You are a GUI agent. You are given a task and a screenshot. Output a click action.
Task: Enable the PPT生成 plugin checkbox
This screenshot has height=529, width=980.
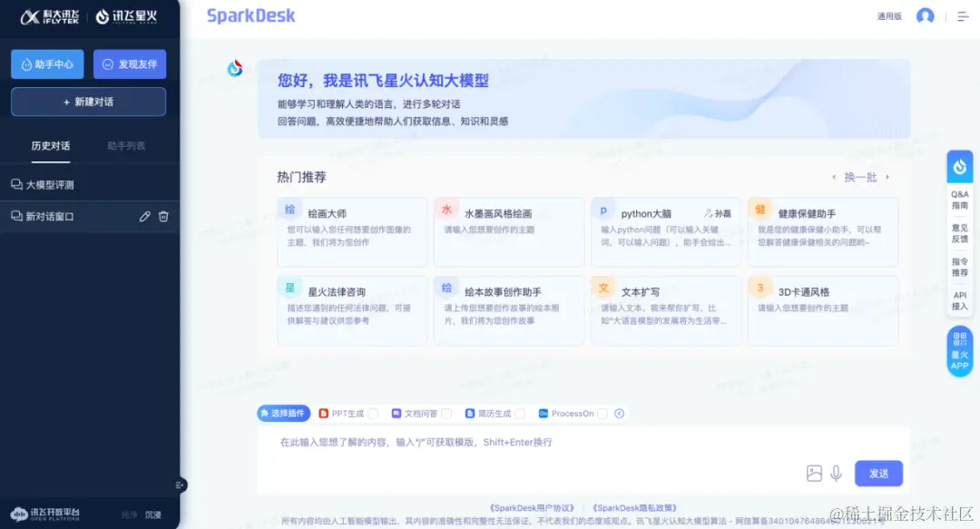click(x=375, y=413)
